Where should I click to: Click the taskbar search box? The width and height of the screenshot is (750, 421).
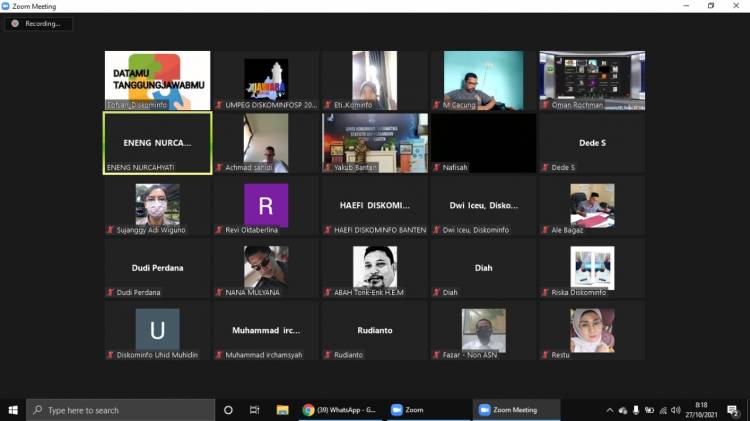pos(121,410)
